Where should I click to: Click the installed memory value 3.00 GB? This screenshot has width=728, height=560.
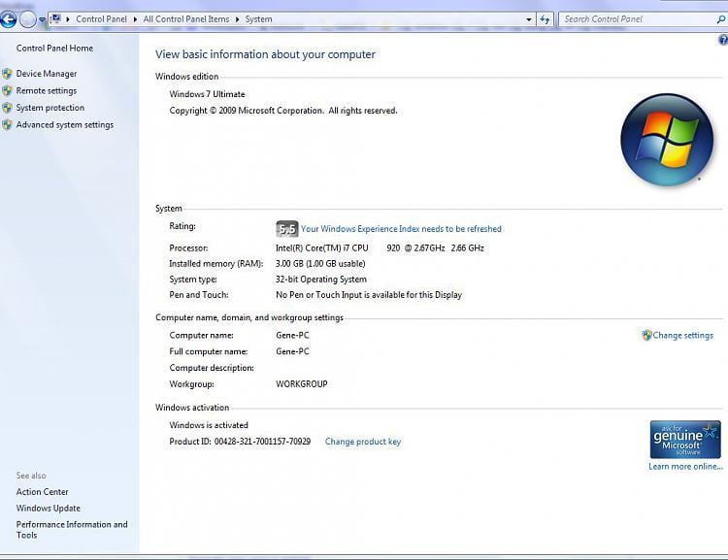(x=320, y=264)
